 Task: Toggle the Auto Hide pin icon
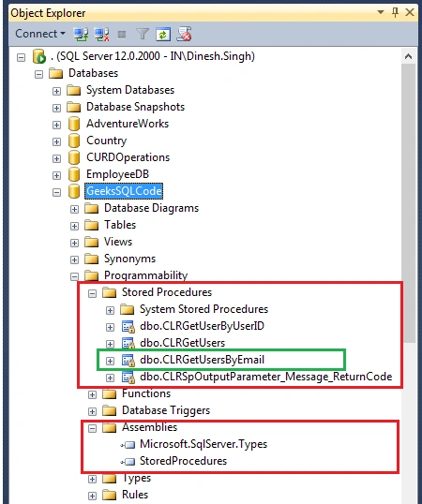(x=396, y=12)
